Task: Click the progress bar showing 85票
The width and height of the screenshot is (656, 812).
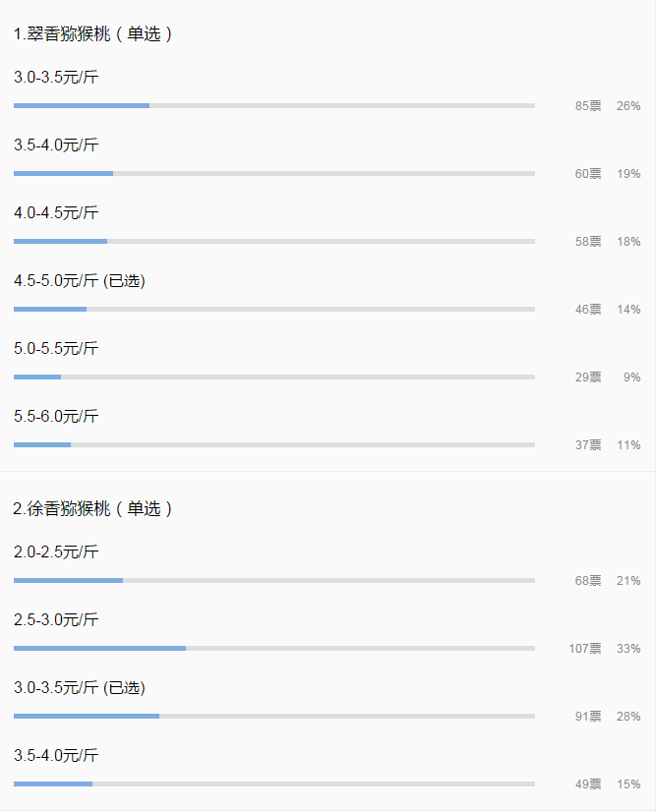Action: click(273, 105)
